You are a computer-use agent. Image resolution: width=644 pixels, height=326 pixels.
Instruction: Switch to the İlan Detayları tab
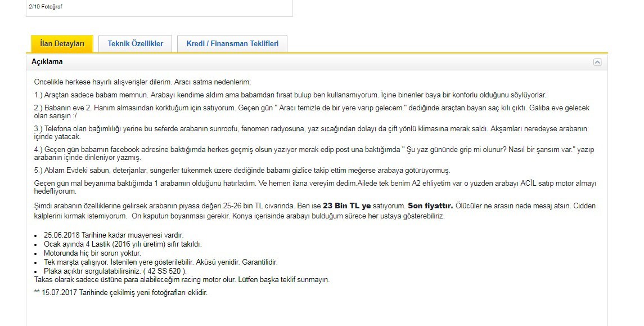(x=61, y=43)
